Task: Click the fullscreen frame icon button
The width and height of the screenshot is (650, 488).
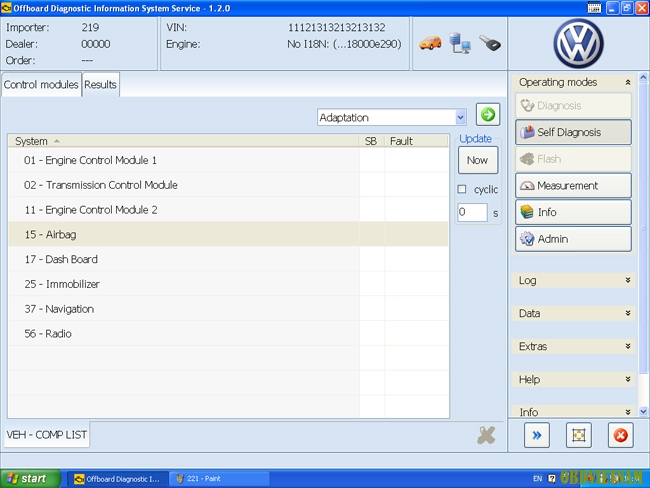Action: (579, 435)
